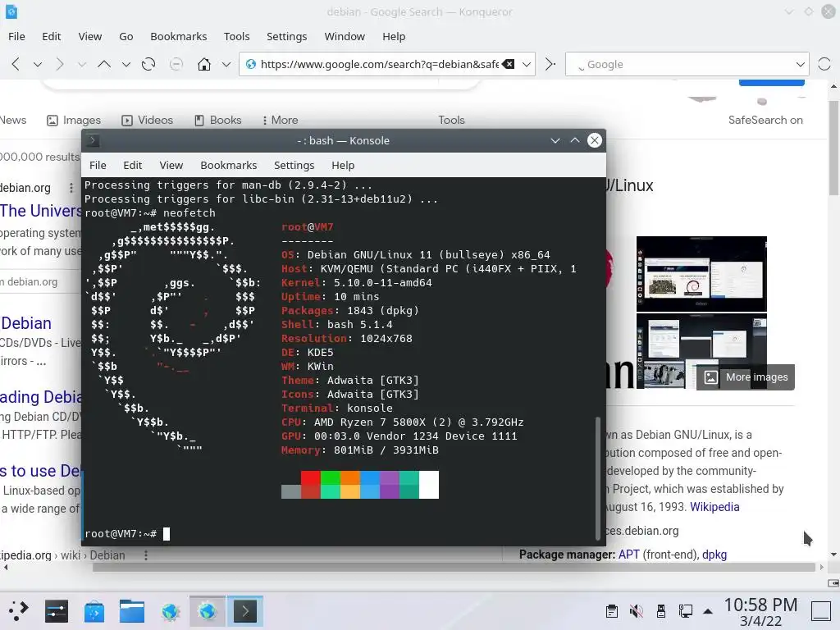Open the URL history dropdown
Screen dimensions: 840x630
coord(527,64)
